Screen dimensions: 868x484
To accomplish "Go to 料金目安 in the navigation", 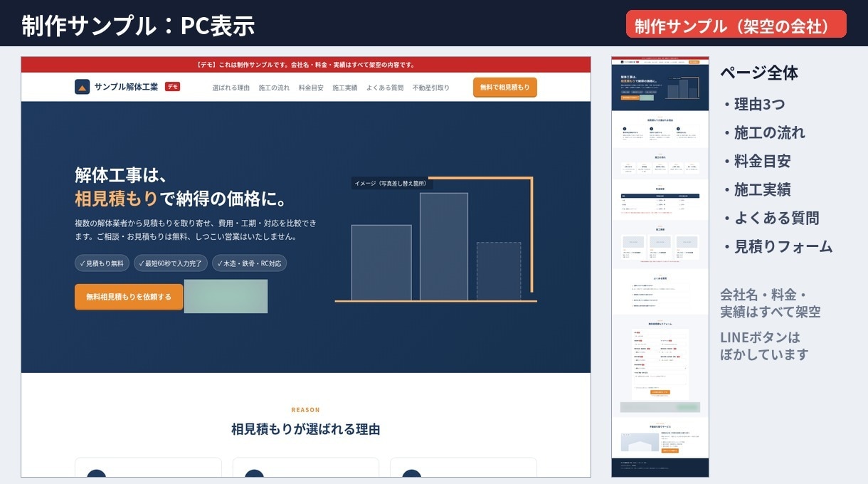I will coord(311,88).
